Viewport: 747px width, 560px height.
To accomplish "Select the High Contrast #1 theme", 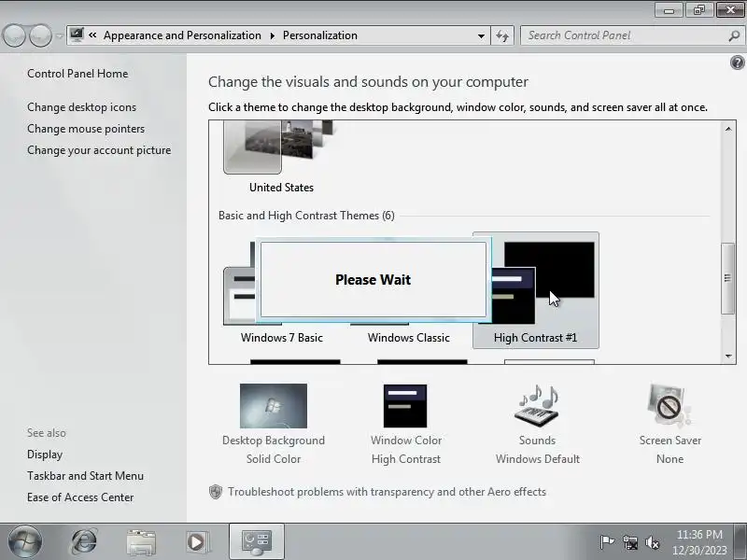I will point(535,290).
